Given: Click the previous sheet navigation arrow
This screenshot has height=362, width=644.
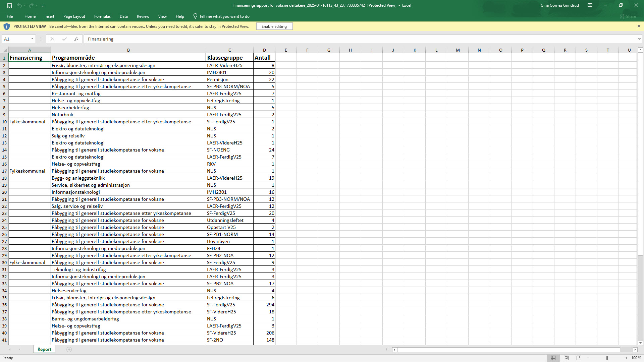Looking at the screenshot, I should (10, 350).
